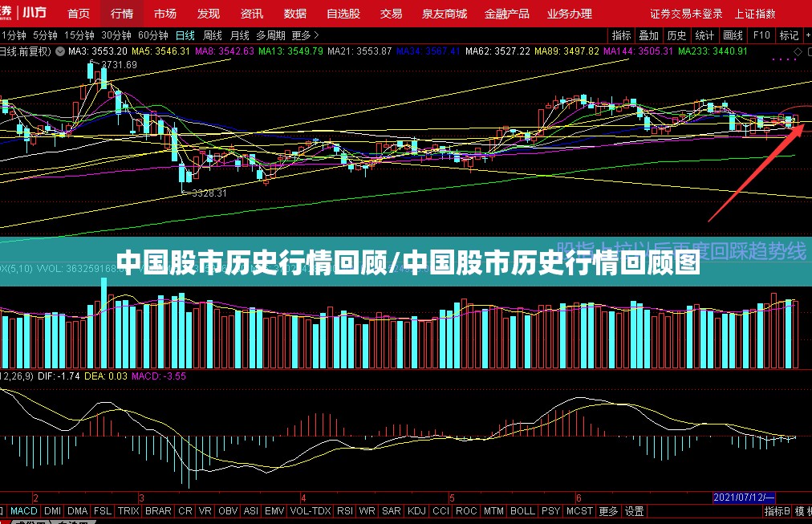Select the MTM indicator tab
This screenshot has width=812, height=524.
coord(493,511)
